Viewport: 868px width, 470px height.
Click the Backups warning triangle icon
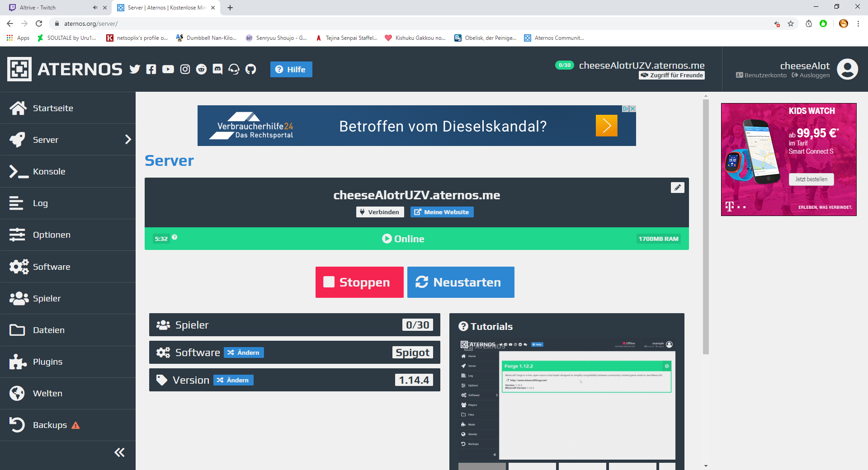[75, 425]
